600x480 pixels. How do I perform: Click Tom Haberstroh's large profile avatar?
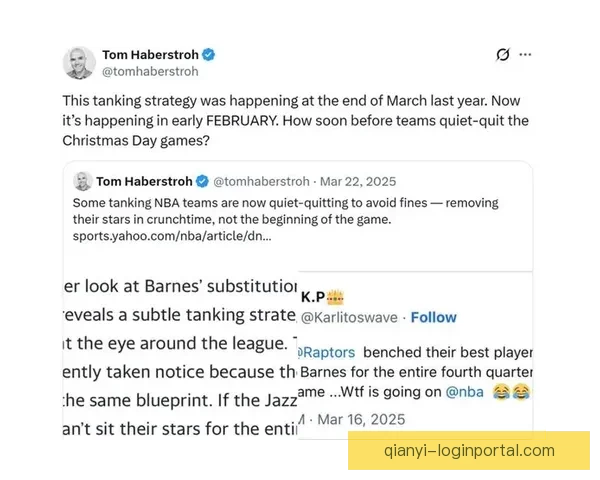coord(79,63)
